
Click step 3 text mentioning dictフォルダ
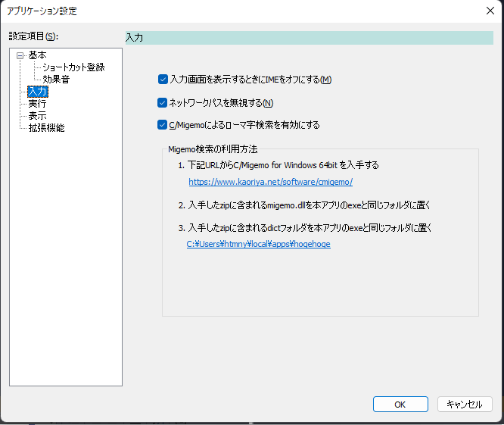click(305, 228)
